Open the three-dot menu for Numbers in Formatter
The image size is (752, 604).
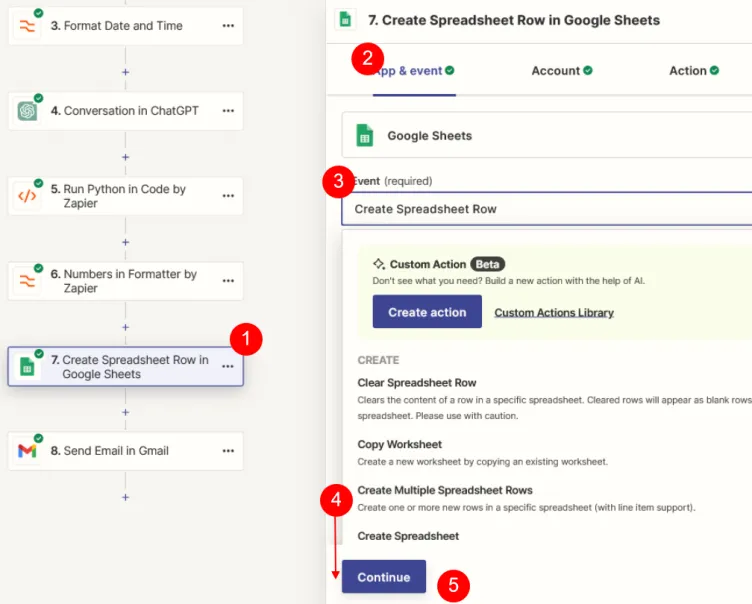coord(228,281)
